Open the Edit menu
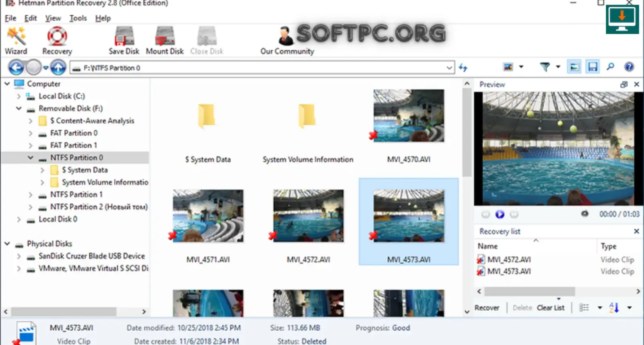The image size is (644, 345). tap(31, 18)
